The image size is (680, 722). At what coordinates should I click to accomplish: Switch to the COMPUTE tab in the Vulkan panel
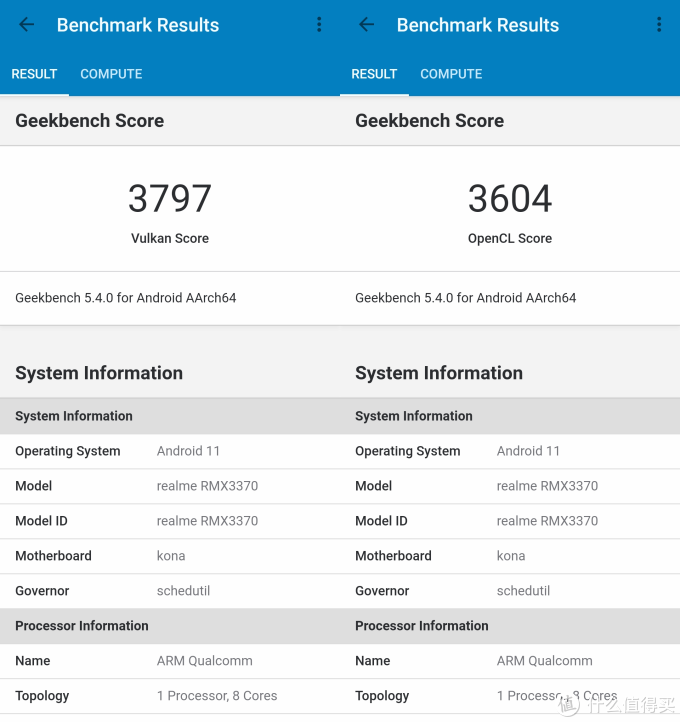tap(111, 74)
